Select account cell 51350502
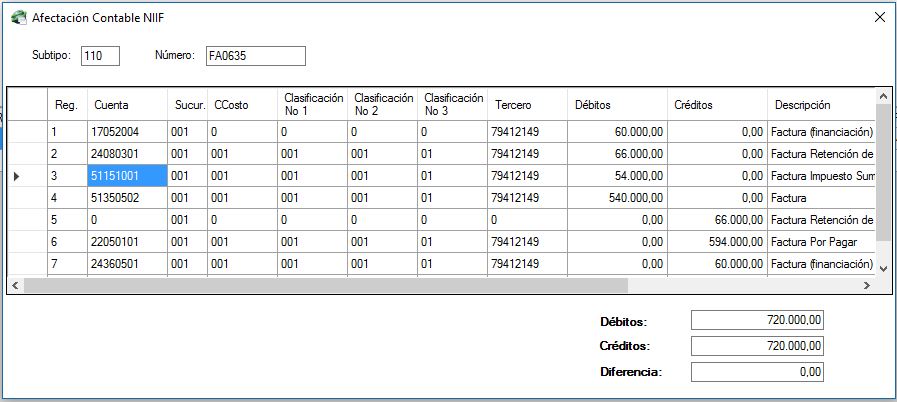This screenshot has width=897, height=402. pyautogui.click(x=128, y=198)
